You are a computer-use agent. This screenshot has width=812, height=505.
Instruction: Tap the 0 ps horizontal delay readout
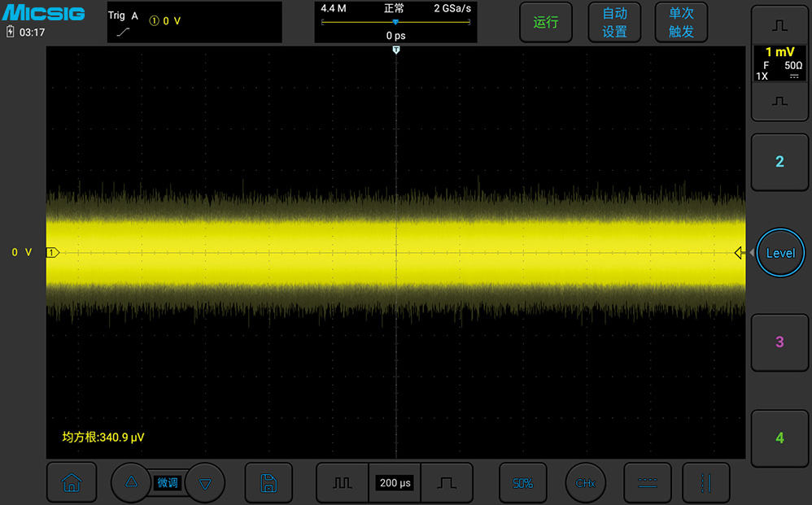(395, 36)
